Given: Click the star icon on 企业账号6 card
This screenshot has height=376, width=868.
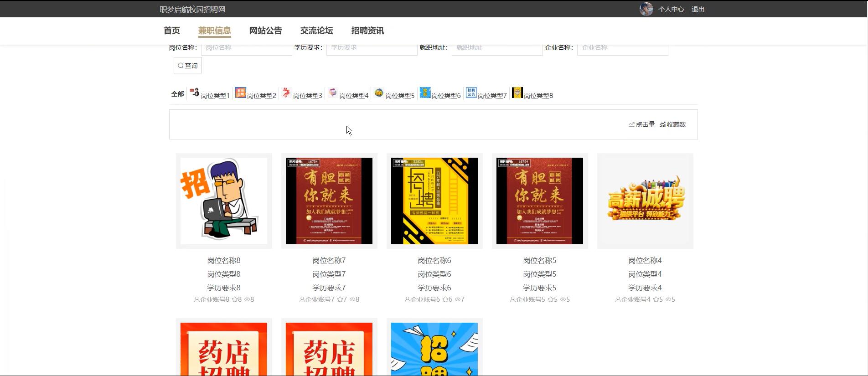Looking at the screenshot, I should tap(445, 299).
